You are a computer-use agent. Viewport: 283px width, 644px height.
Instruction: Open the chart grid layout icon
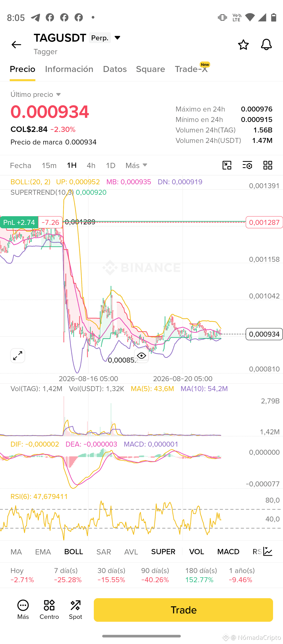[268, 165]
